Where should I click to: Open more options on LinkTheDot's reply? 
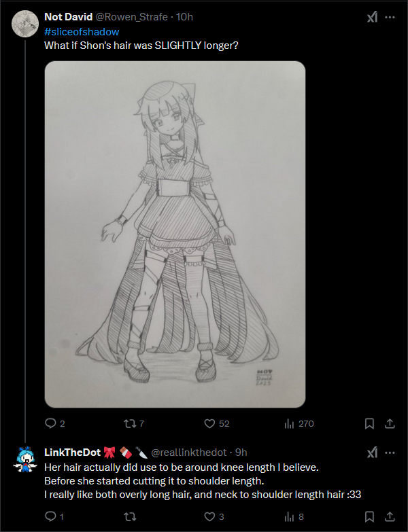pyautogui.click(x=390, y=453)
